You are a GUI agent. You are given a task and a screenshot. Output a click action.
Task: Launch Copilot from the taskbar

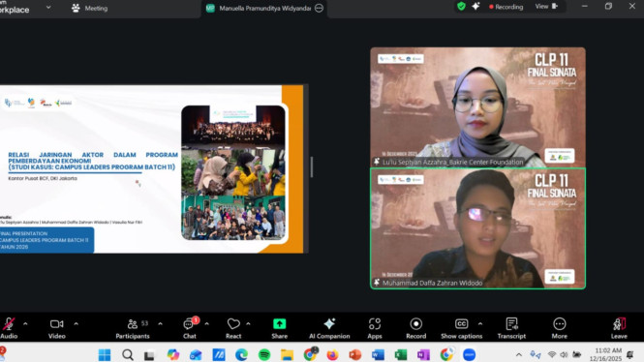(x=173, y=354)
